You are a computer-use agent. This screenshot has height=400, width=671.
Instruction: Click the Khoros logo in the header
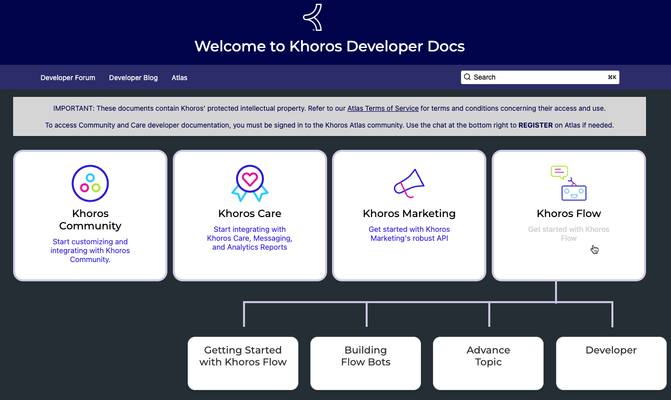[x=313, y=18]
